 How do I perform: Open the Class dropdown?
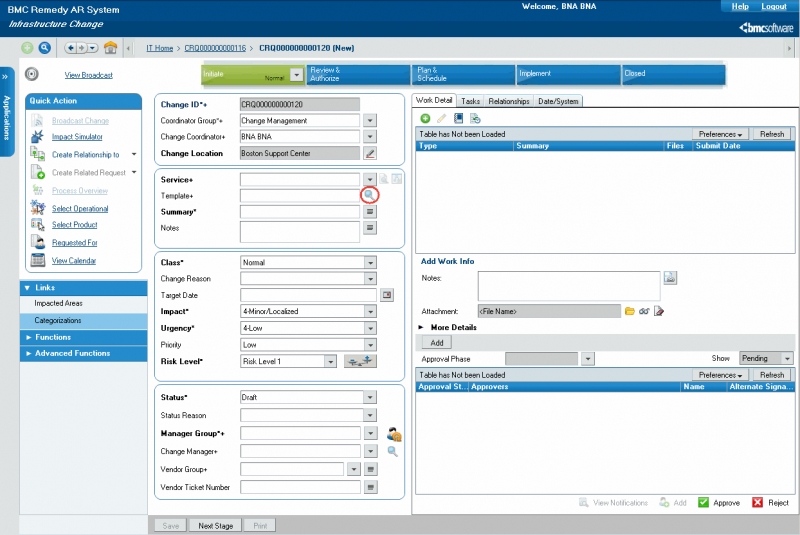[370, 263]
